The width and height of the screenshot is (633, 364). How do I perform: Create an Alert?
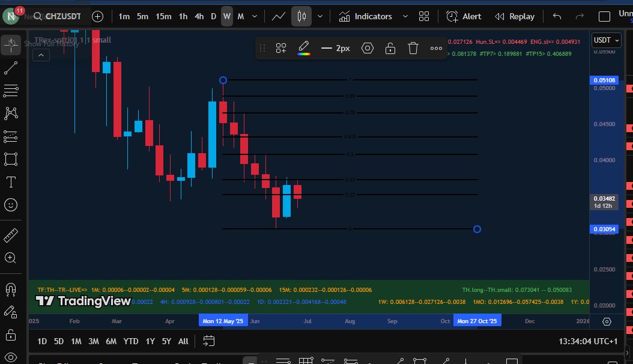[464, 17]
